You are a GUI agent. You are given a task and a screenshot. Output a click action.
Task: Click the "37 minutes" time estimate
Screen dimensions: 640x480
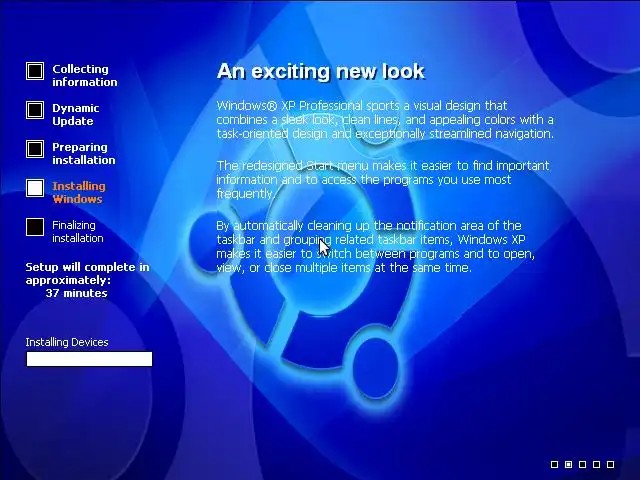(x=76, y=293)
